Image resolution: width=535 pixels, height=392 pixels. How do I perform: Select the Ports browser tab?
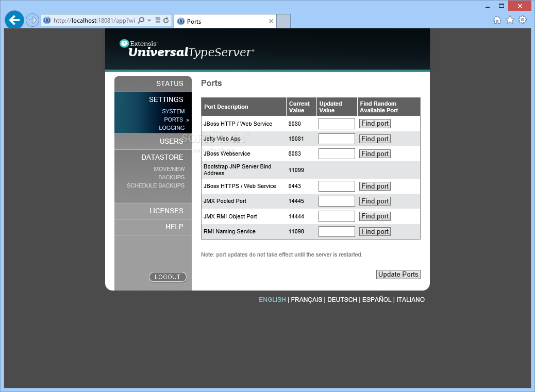click(x=225, y=21)
